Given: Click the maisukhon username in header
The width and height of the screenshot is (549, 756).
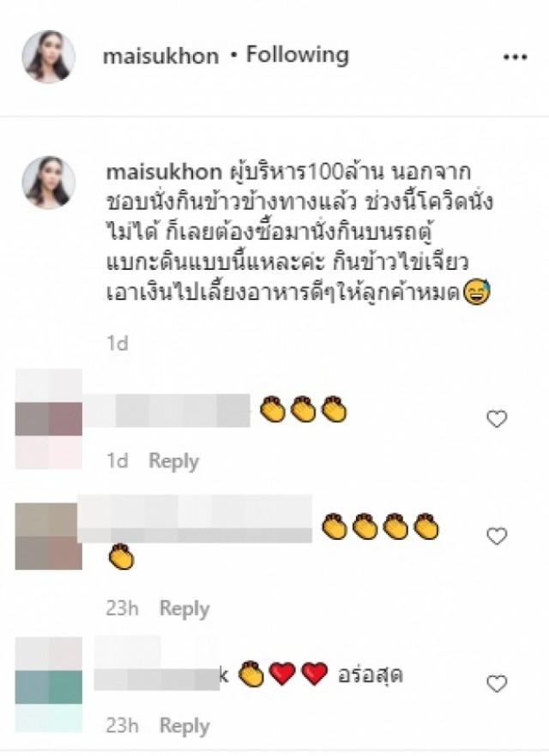Looking at the screenshot, I should [160, 57].
